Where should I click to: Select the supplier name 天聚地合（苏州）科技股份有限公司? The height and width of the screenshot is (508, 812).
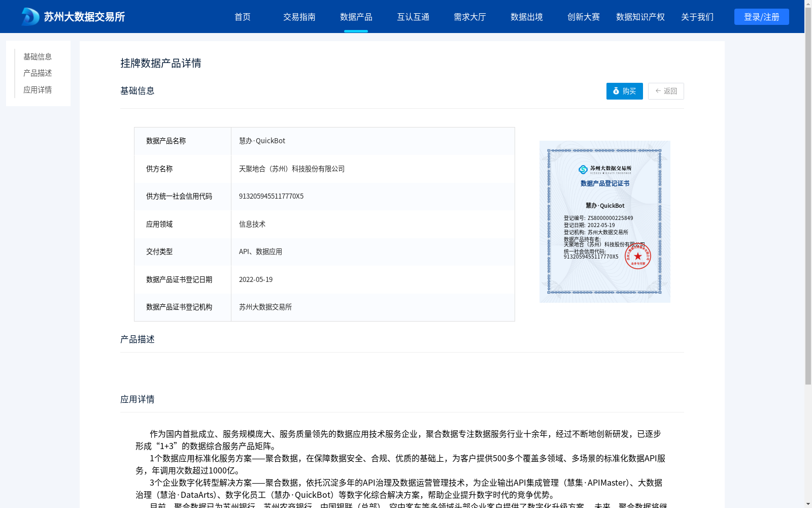(x=292, y=169)
